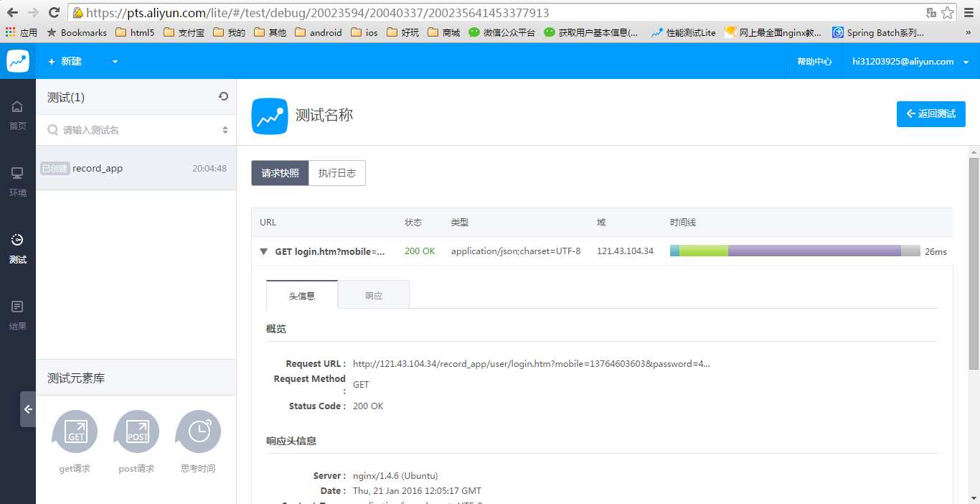Click the browser forward arrow
This screenshot has height=504, width=980.
coord(33,12)
